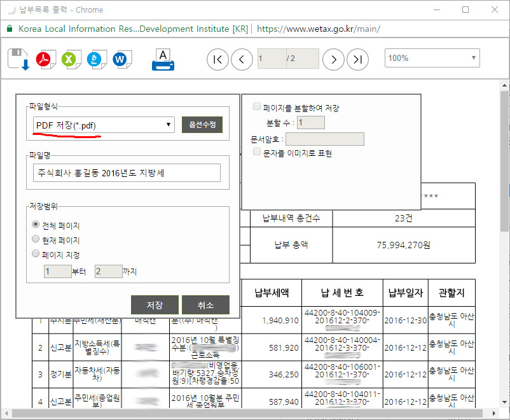This screenshot has height=420, width=510.
Task: Click the 파일명 text field
Action: point(127,173)
